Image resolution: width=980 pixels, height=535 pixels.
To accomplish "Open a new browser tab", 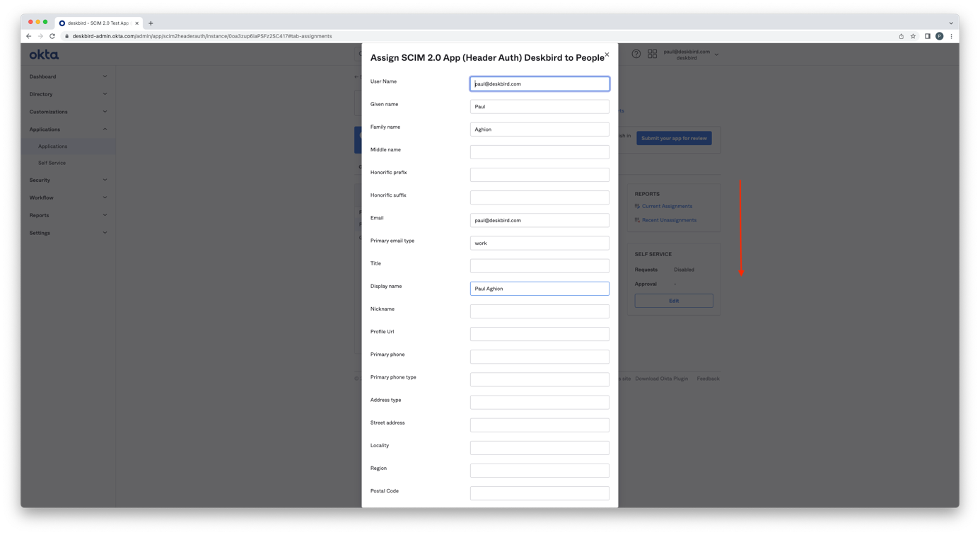I will [x=151, y=23].
